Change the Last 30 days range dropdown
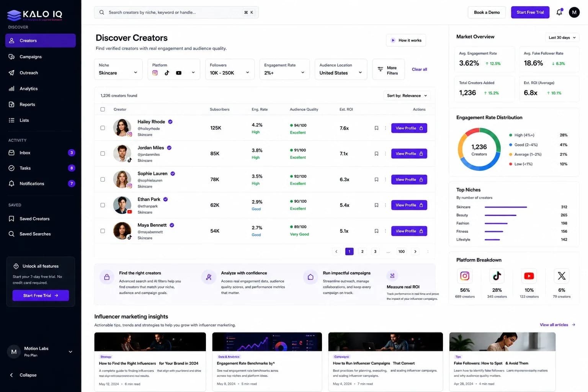588x392 pixels. tap(562, 38)
